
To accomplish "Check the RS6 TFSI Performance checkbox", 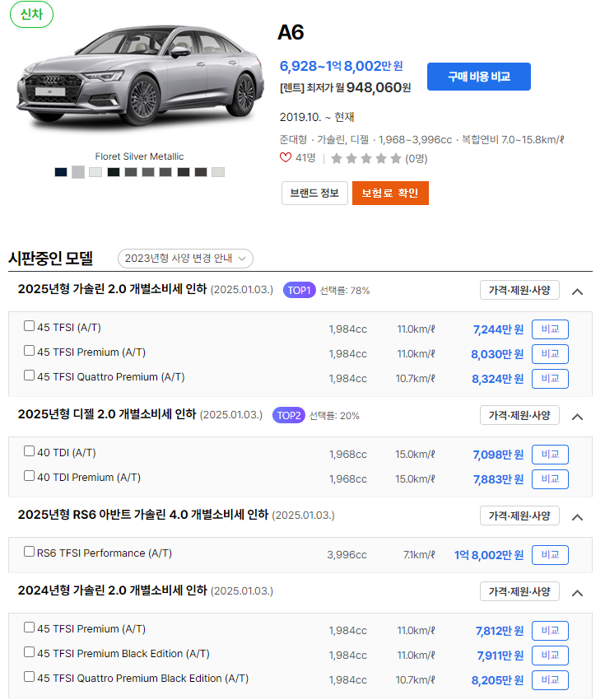I will pyautogui.click(x=30, y=551).
